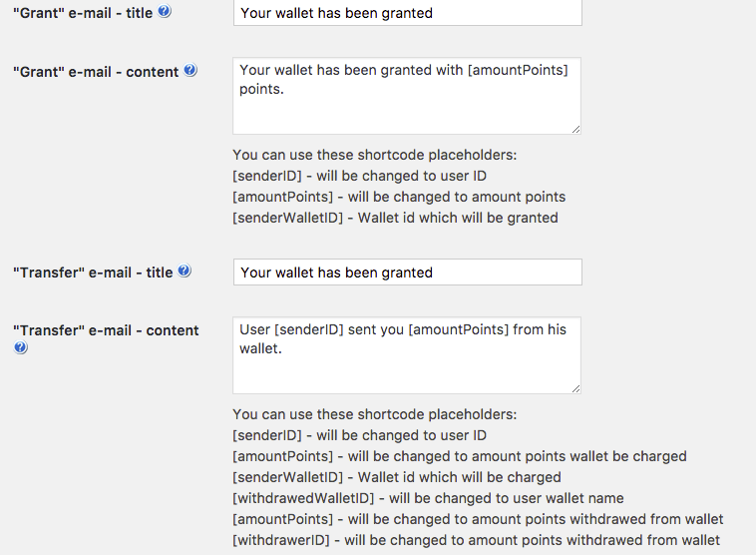
Task: Click "amount points wallet be charged" description
Action: coord(459,456)
